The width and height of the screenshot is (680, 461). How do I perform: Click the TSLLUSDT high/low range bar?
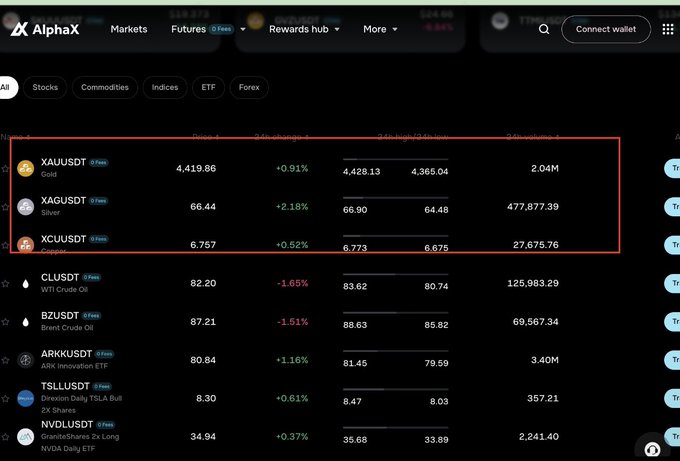tap(396, 389)
